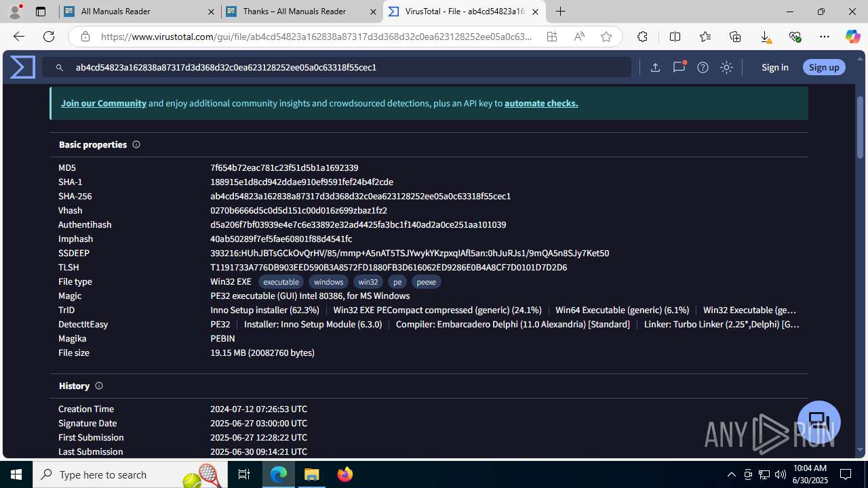The width and height of the screenshot is (868, 488).
Task: Click the Sign up button
Action: pyautogui.click(x=824, y=67)
